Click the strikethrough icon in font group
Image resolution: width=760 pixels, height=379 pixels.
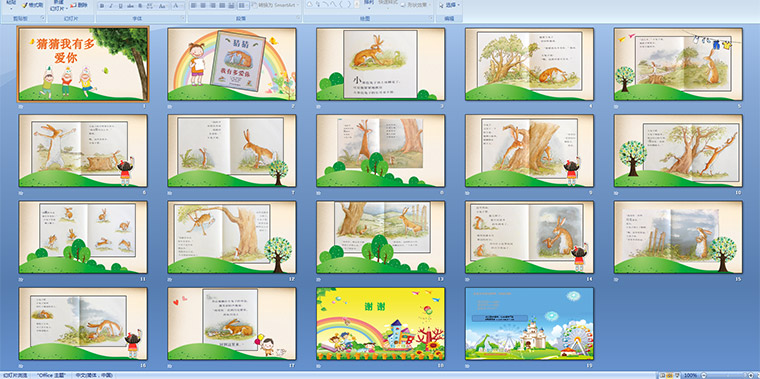coord(130,6)
